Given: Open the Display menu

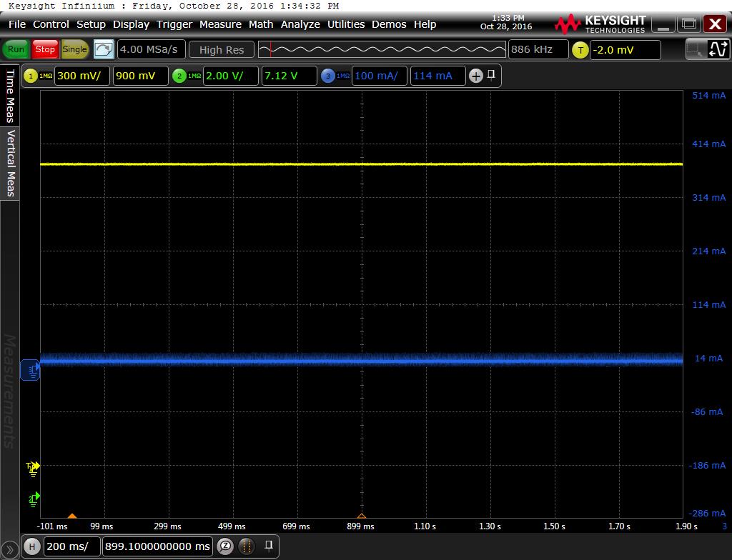Looking at the screenshot, I should [132, 24].
